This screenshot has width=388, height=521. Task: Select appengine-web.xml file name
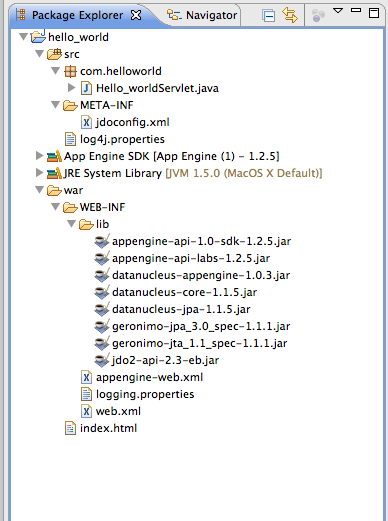tap(149, 377)
